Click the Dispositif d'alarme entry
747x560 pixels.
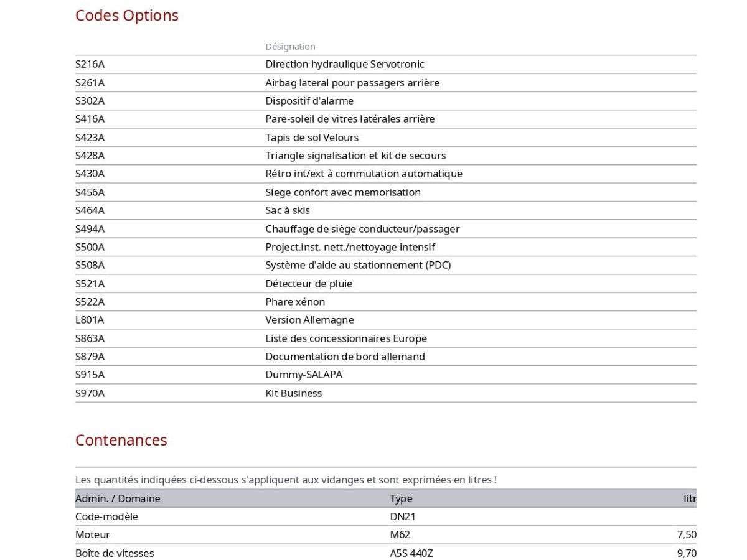[309, 101]
